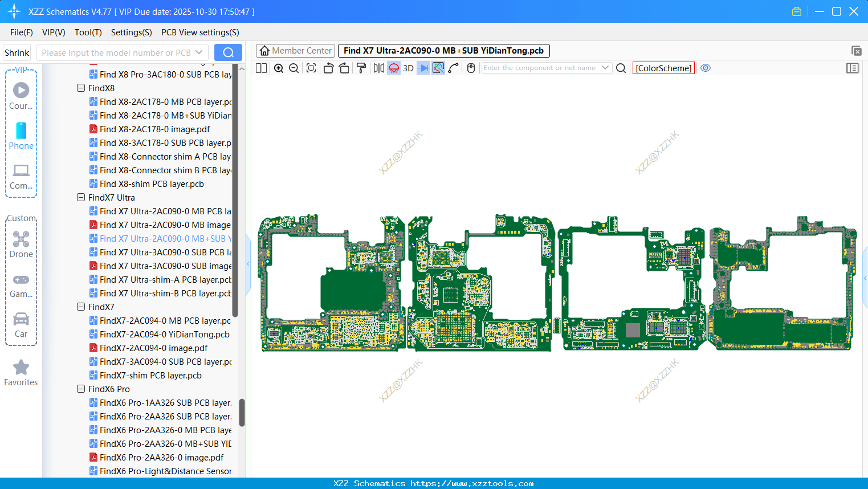The height and width of the screenshot is (489, 868).
Task: Fit the PCB to the screen
Action: pyautogui.click(x=311, y=68)
